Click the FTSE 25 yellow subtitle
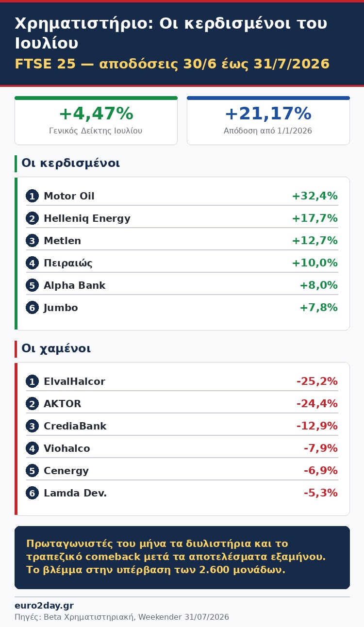This screenshot has width=364, height=627. [x=172, y=64]
